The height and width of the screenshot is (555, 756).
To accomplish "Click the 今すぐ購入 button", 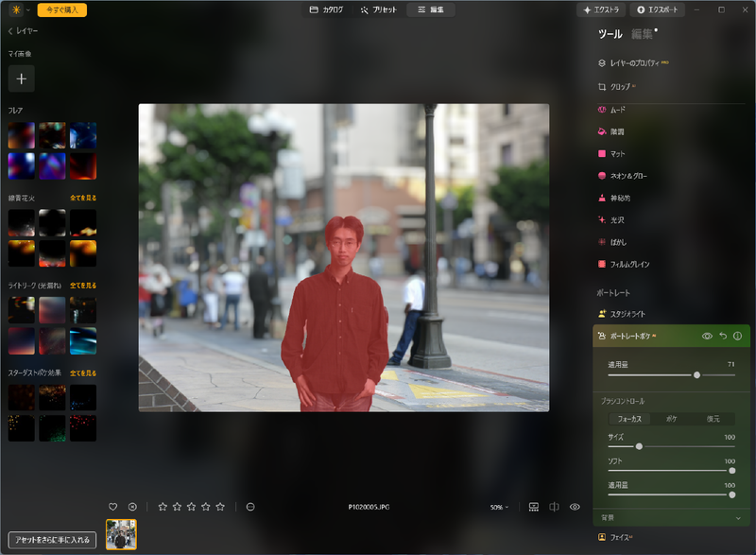I will coord(62,9).
